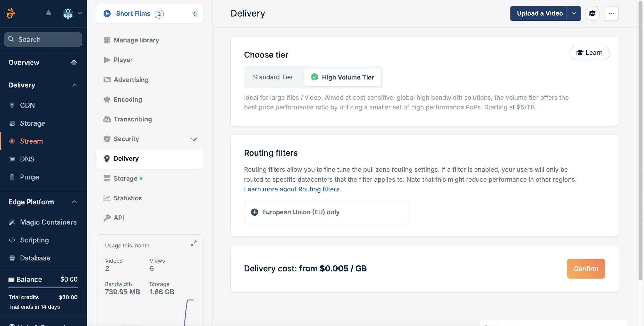Click the Search input field

pyautogui.click(x=43, y=39)
